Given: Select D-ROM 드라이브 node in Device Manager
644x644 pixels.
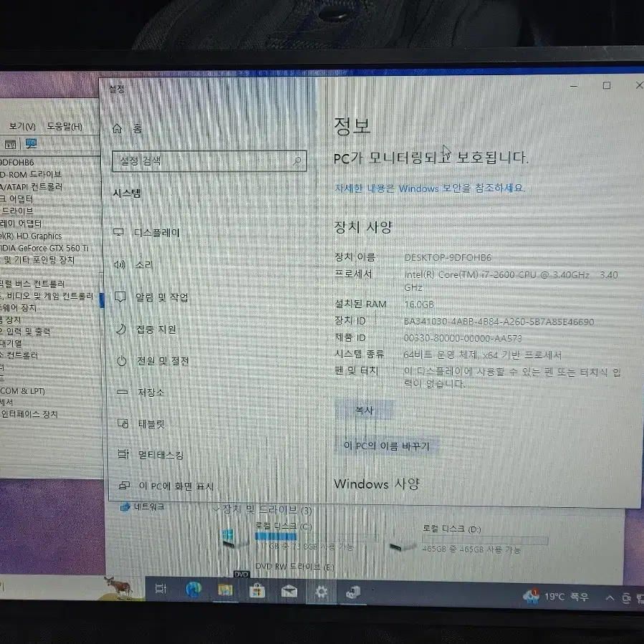Looking at the screenshot, I should 30,175.
